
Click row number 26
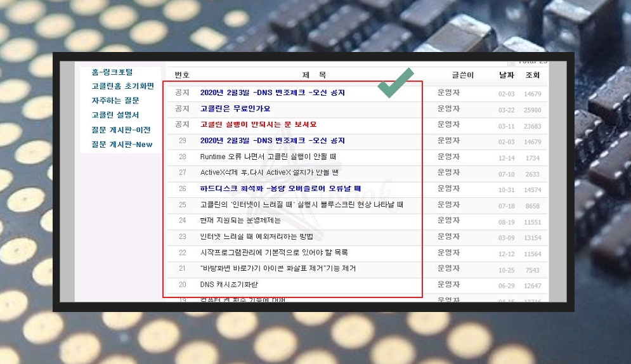[182, 188]
